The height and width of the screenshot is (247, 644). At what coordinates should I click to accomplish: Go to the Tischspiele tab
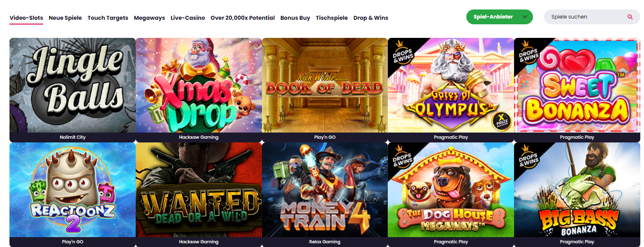(331, 18)
